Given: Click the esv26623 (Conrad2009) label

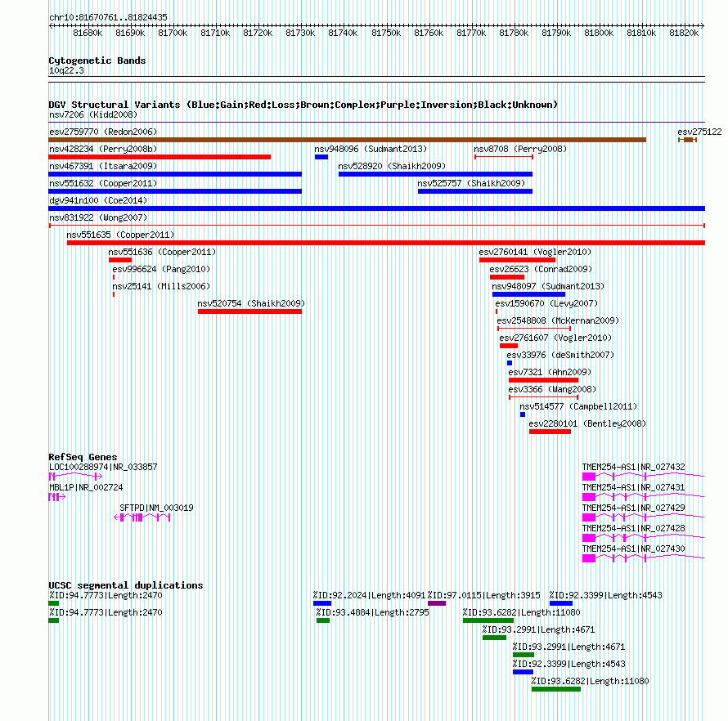Looking at the screenshot, I should (x=541, y=269).
